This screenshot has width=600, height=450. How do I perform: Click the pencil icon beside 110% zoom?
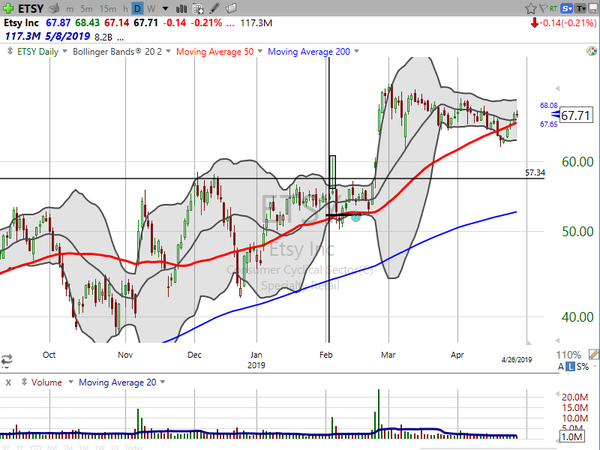click(x=593, y=355)
